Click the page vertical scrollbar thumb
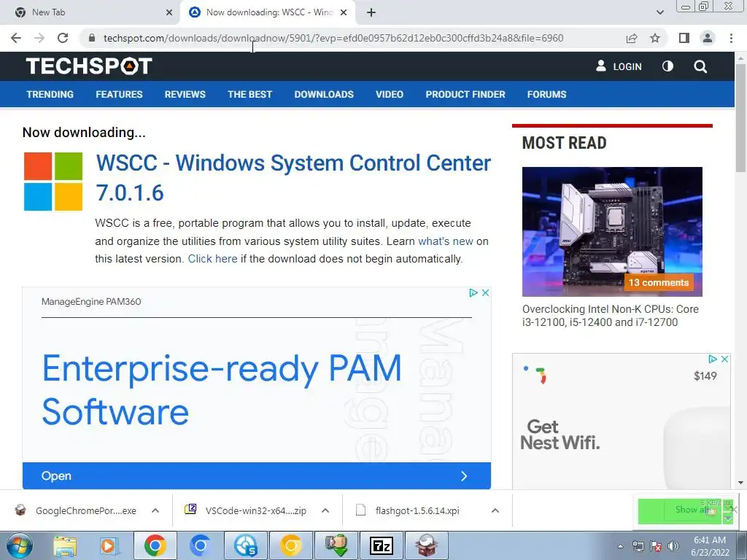This screenshot has height=560, width=747. [740, 117]
